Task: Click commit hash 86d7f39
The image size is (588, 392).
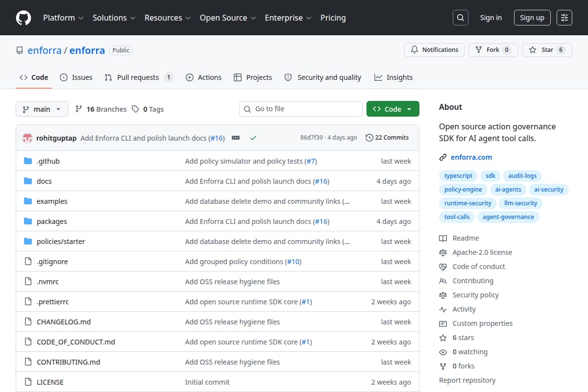Action: (312, 138)
